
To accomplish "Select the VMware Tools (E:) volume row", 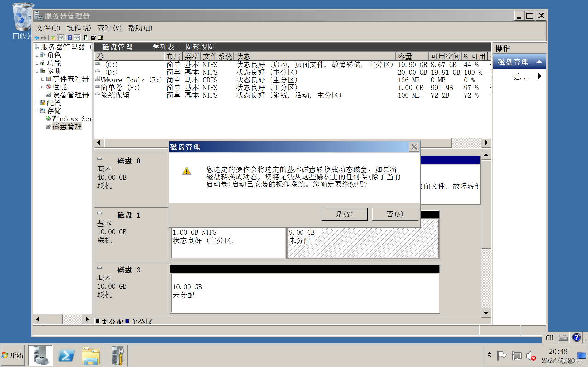I will click(292, 80).
